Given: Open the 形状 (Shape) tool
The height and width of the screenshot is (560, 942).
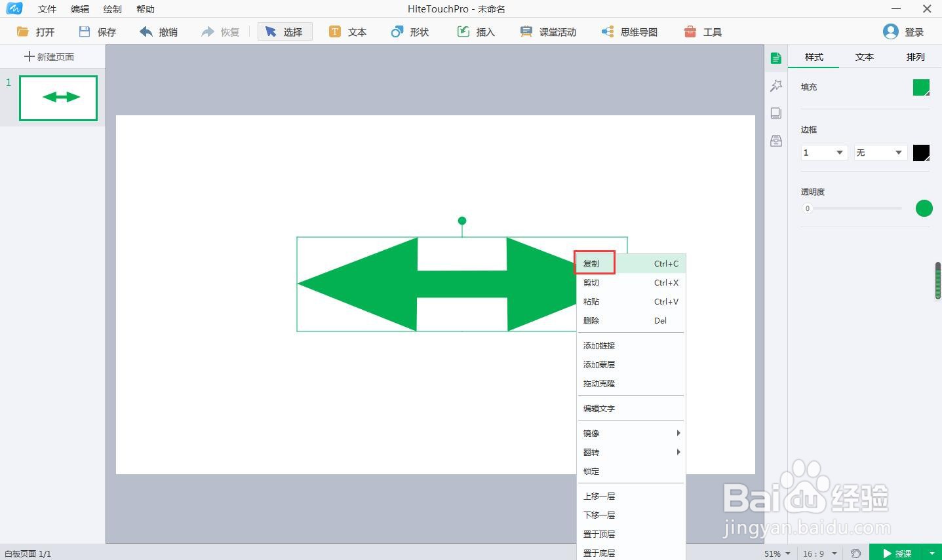Looking at the screenshot, I should pyautogui.click(x=410, y=31).
